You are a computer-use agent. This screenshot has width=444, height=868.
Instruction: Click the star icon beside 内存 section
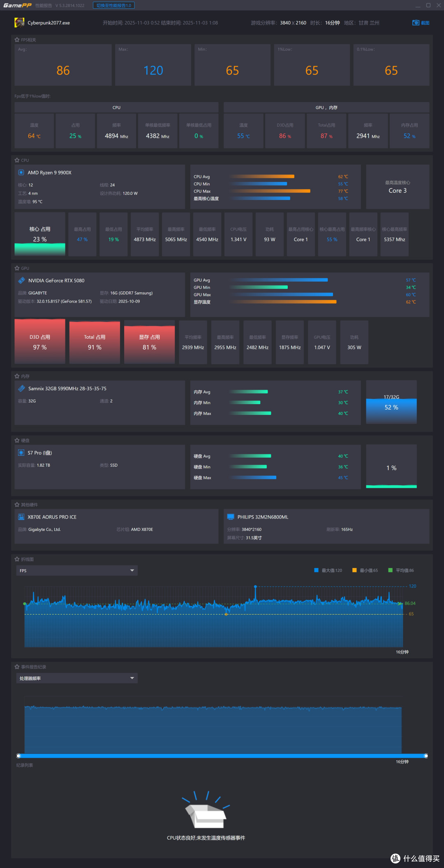click(x=17, y=376)
